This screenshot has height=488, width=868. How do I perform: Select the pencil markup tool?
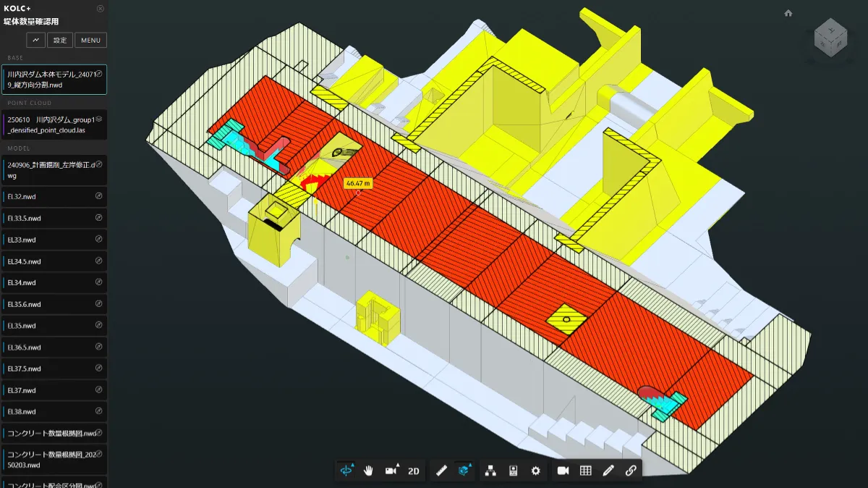pyautogui.click(x=608, y=471)
